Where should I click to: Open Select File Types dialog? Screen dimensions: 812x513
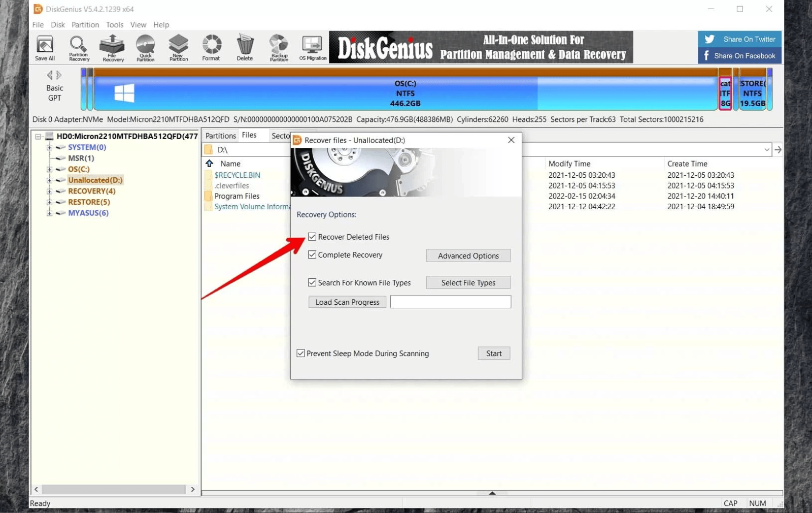click(x=467, y=282)
